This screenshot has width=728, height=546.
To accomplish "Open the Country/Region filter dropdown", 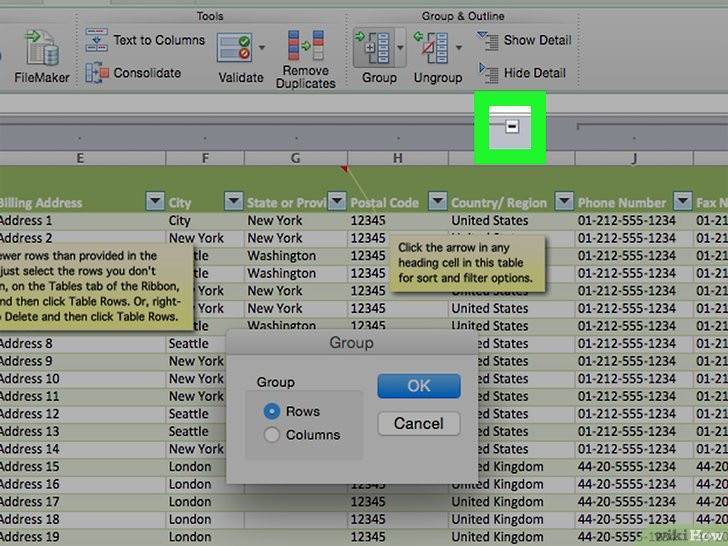I will coord(563,201).
